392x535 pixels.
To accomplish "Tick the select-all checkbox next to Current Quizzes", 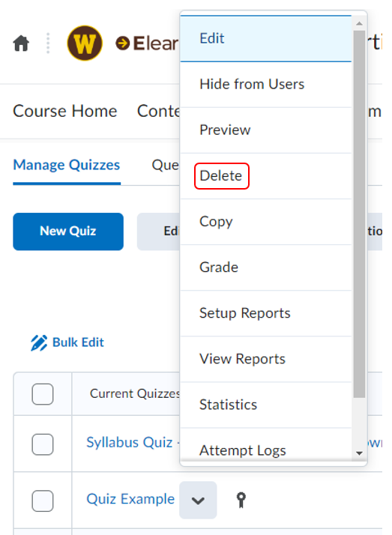I will pos(43,394).
